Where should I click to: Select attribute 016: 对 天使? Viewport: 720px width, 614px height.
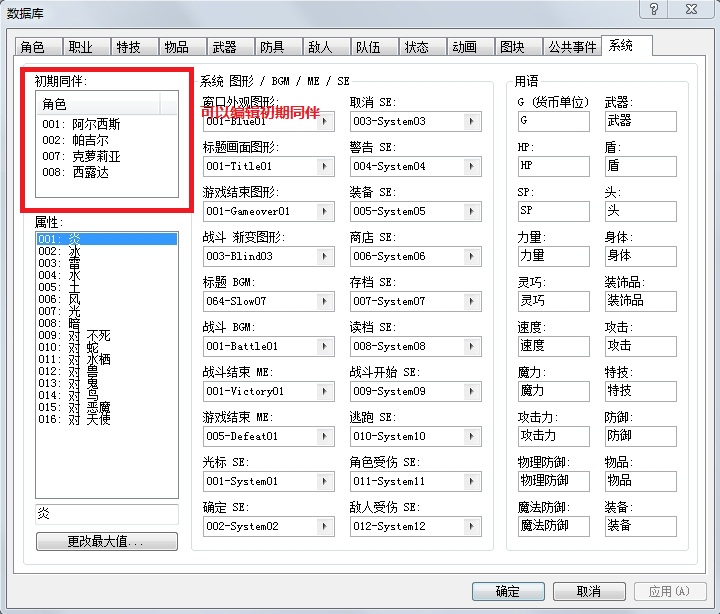[x=107, y=419]
